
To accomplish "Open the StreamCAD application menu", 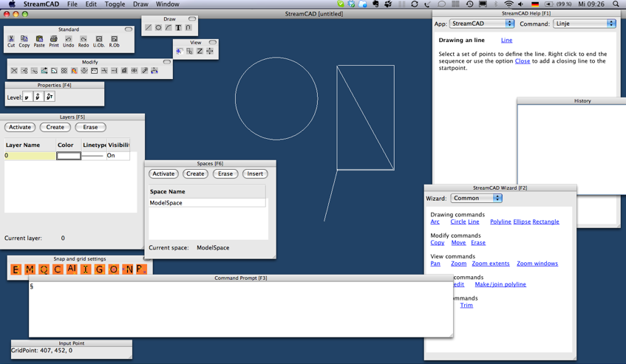I will coord(41,4).
